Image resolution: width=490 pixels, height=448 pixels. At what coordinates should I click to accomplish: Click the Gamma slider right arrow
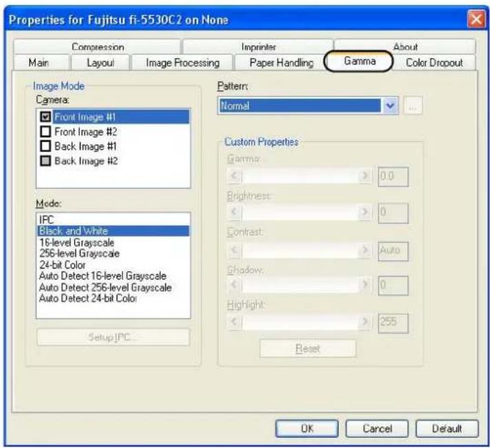[x=364, y=176]
